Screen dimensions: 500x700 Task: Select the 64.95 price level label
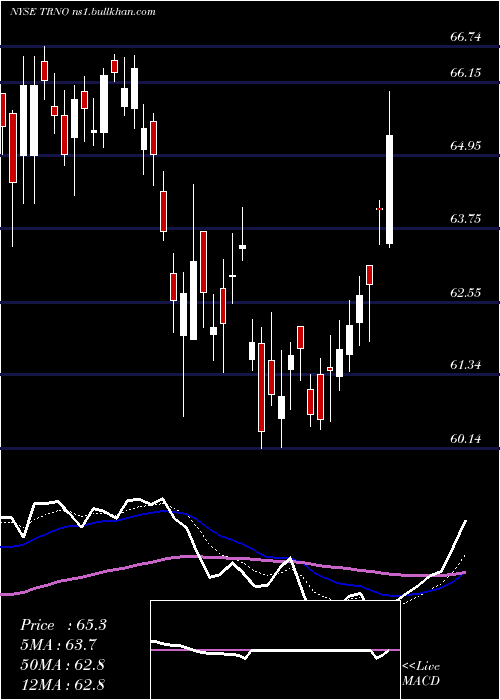[466, 146]
